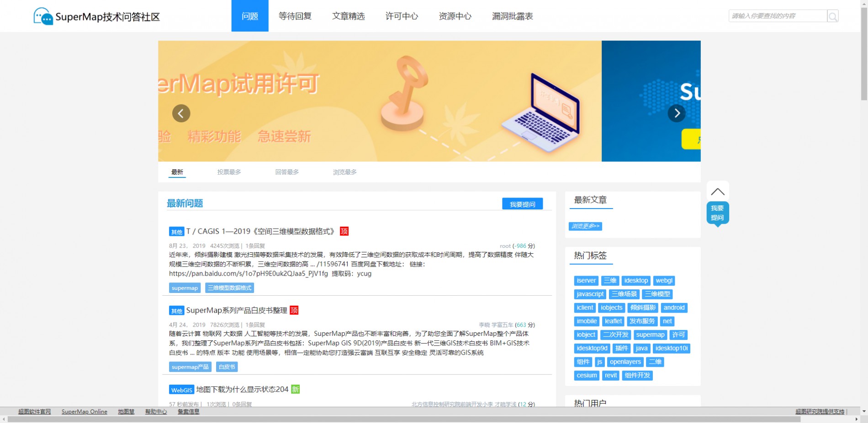Click the scroll-to-top chevron icon

point(717,192)
